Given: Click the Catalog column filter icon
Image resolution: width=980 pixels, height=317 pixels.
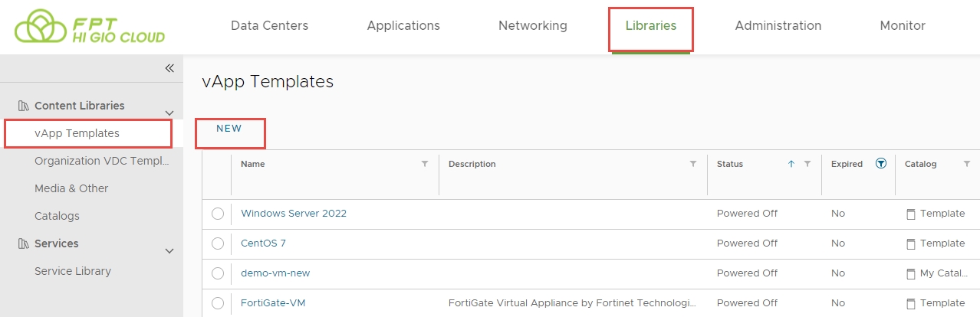Looking at the screenshot, I should click(x=967, y=164).
